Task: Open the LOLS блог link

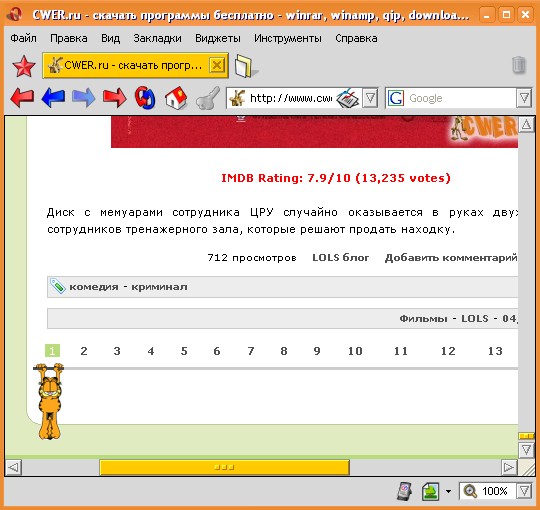Action: (x=340, y=258)
